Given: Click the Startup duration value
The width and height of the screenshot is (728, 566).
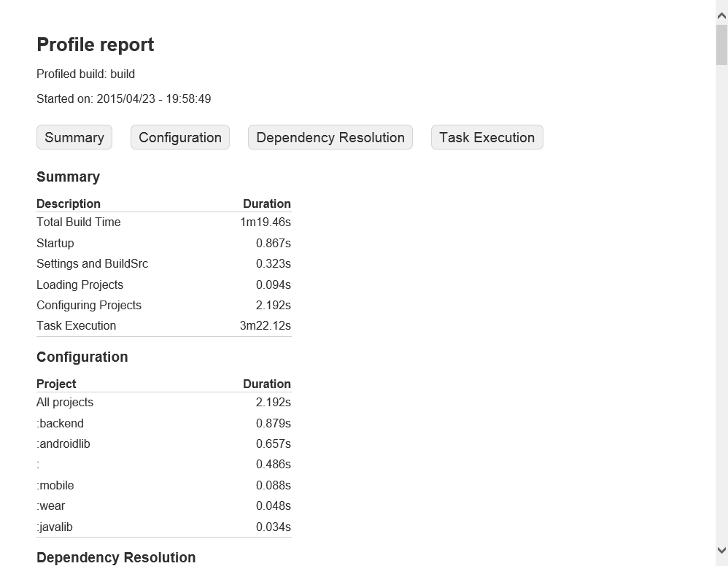Looking at the screenshot, I should tap(273, 243).
